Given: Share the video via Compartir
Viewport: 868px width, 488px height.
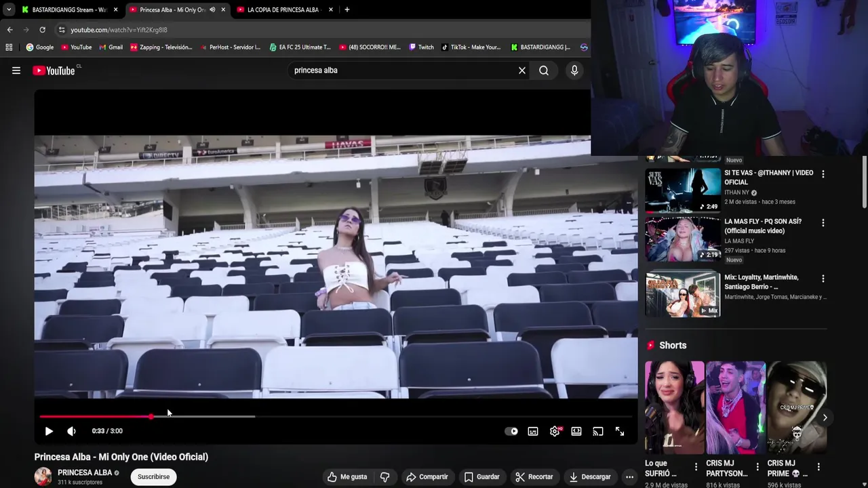Looking at the screenshot, I should click(x=427, y=476).
